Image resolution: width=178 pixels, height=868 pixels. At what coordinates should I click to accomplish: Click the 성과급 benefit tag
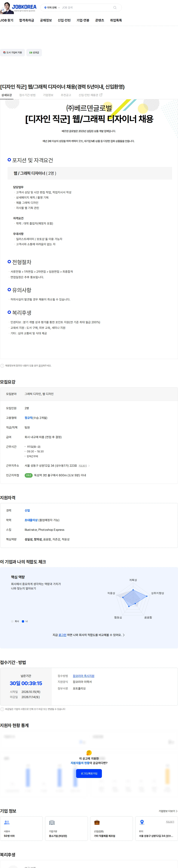[34, 53]
